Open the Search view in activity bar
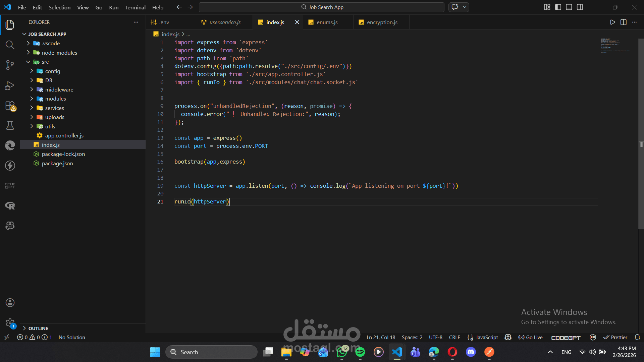 tap(10, 45)
